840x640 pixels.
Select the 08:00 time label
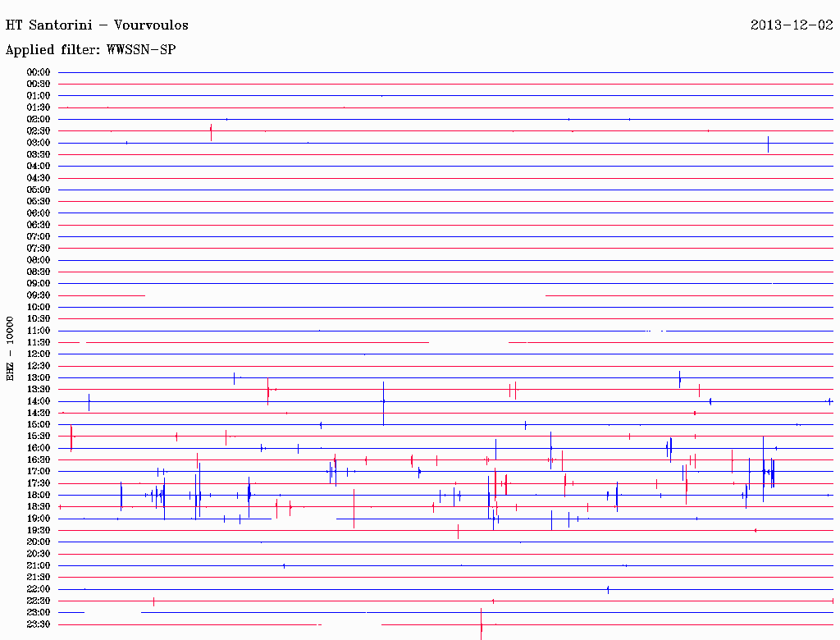pos(39,260)
